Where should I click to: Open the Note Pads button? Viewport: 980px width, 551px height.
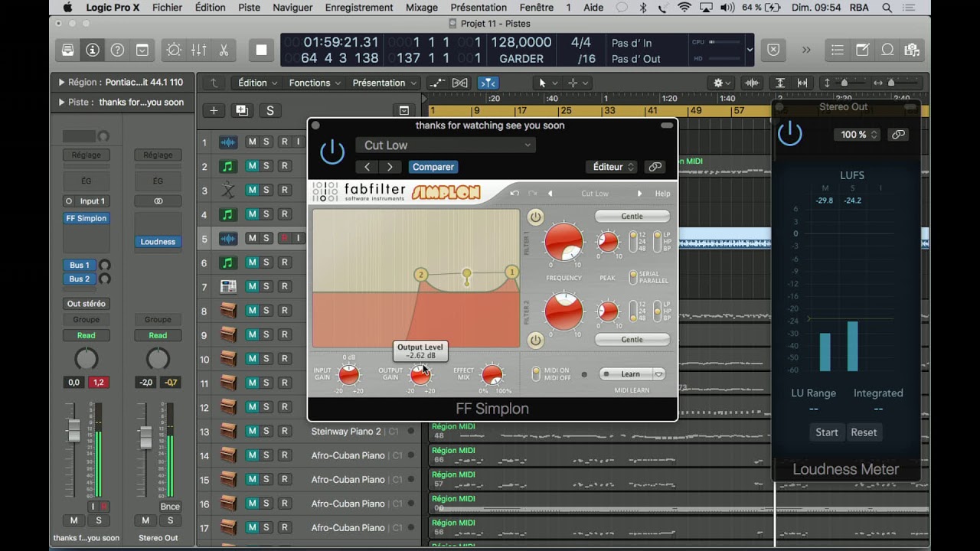863,50
